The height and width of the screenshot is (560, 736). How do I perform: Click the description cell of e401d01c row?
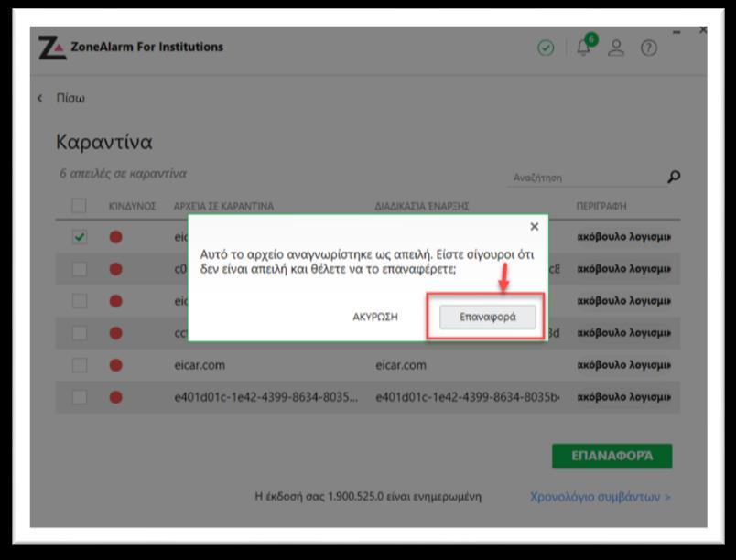point(623,397)
